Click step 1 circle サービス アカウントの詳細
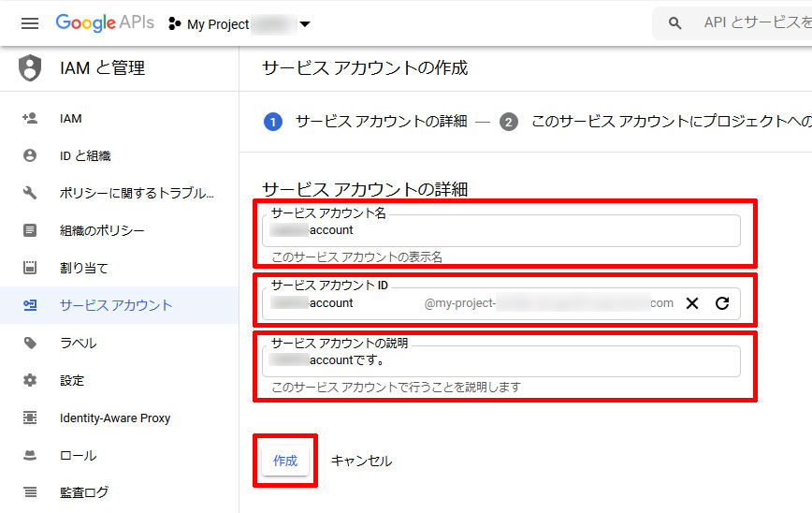The width and height of the screenshot is (812, 513). 273,122
